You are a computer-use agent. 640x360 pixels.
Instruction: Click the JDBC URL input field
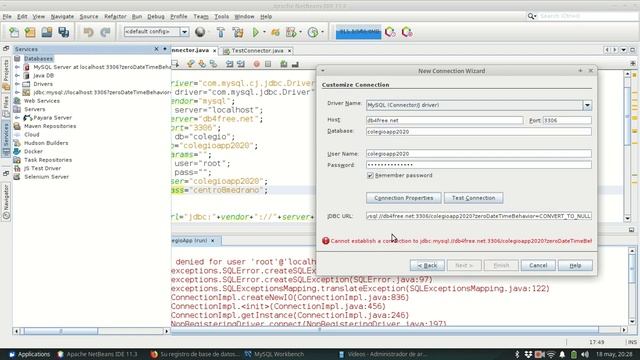coord(479,216)
